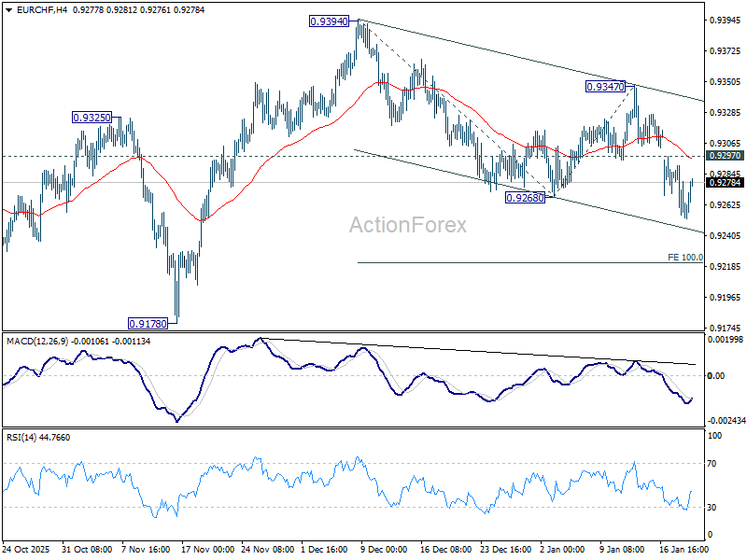Click the RSI(14) 44.7660 indicator label
This screenshot has width=747, height=560.
(x=38, y=437)
